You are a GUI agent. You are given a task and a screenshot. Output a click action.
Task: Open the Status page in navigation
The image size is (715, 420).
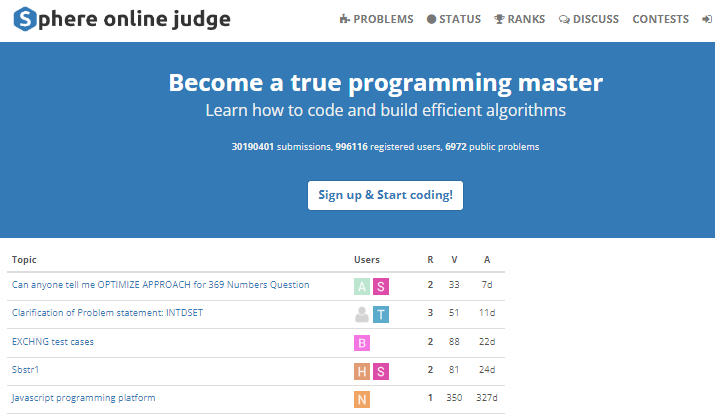(x=454, y=19)
